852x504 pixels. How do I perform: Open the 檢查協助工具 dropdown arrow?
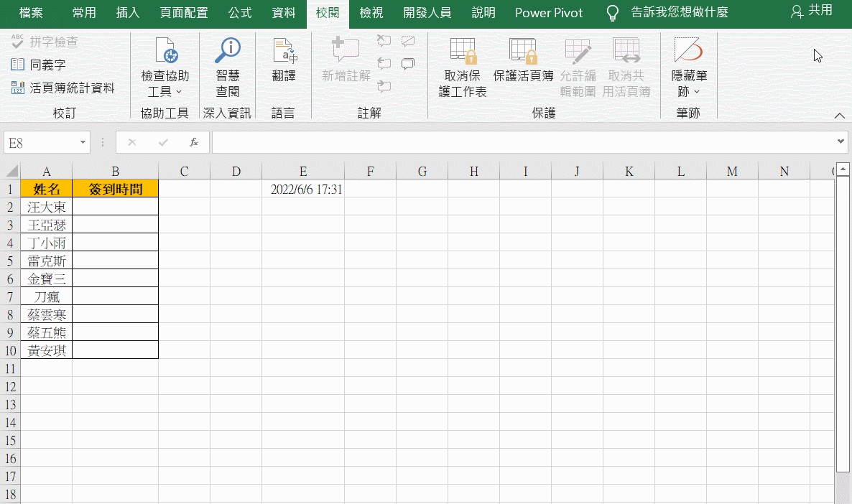180,92
